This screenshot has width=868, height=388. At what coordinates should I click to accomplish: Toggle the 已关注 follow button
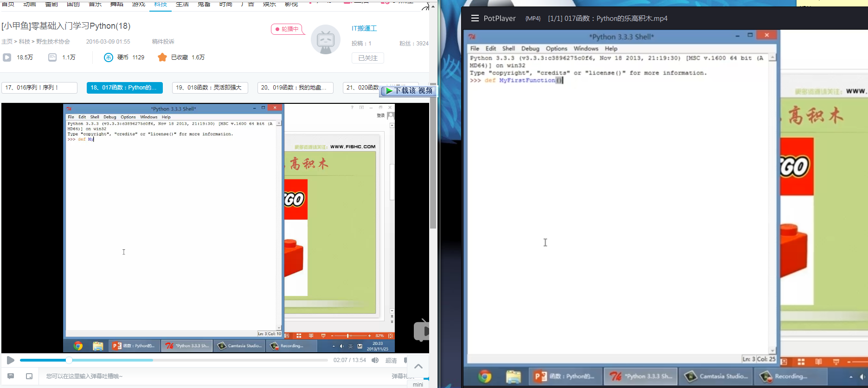[x=367, y=58]
